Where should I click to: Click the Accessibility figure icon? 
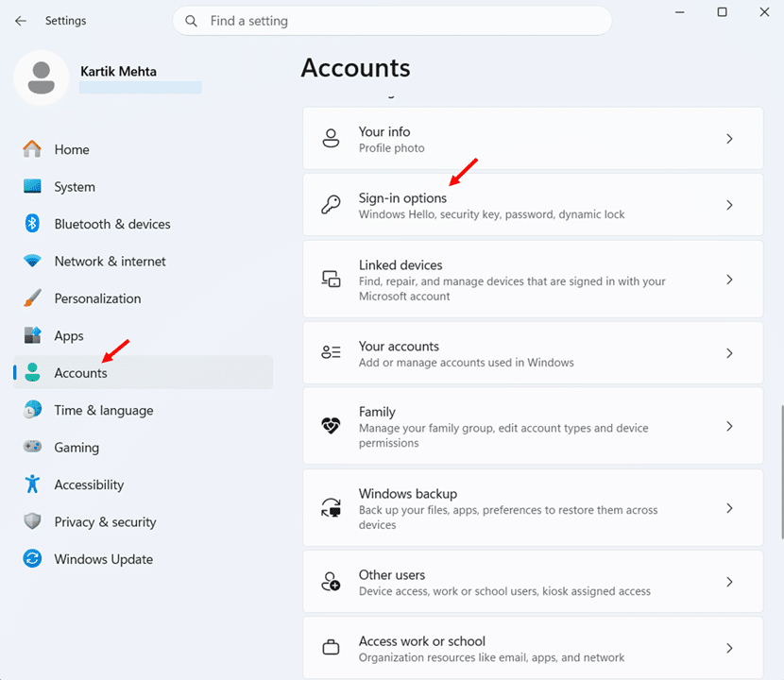[32, 484]
